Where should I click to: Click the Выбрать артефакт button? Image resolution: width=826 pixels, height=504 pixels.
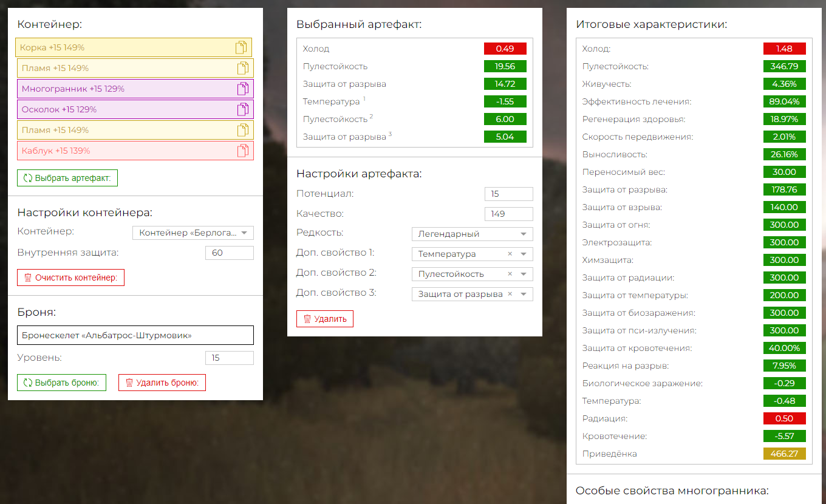[67, 178]
